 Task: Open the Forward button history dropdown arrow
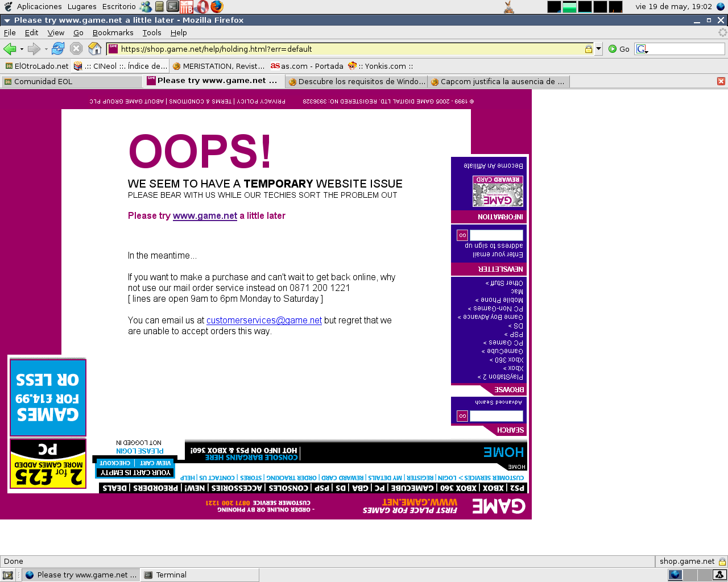click(x=46, y=49)
